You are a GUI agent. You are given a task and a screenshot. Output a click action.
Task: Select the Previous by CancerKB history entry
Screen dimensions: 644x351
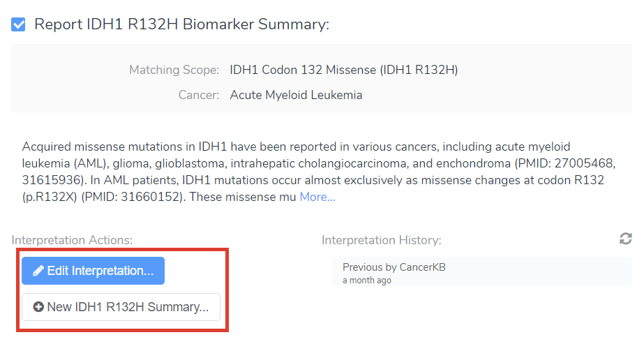point(481,271)
